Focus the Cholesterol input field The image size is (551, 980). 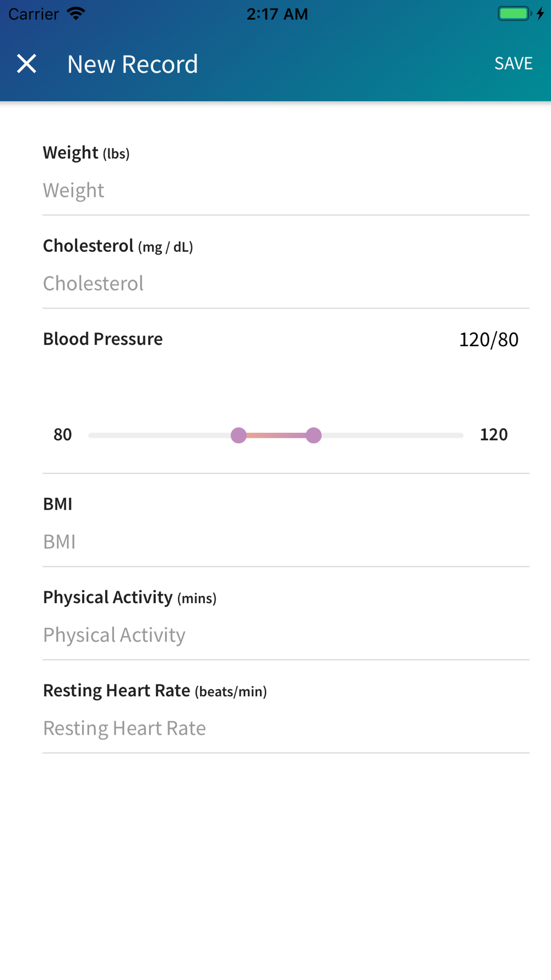click(x=286, y=283)
